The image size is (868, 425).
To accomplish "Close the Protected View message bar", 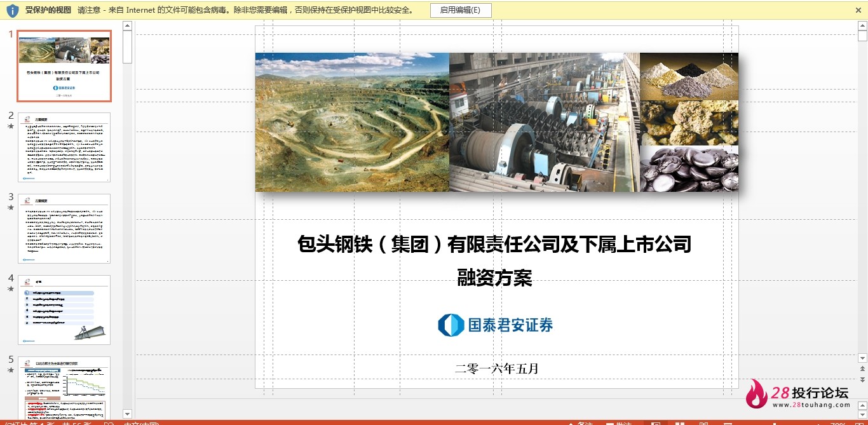I will point(857,10).
